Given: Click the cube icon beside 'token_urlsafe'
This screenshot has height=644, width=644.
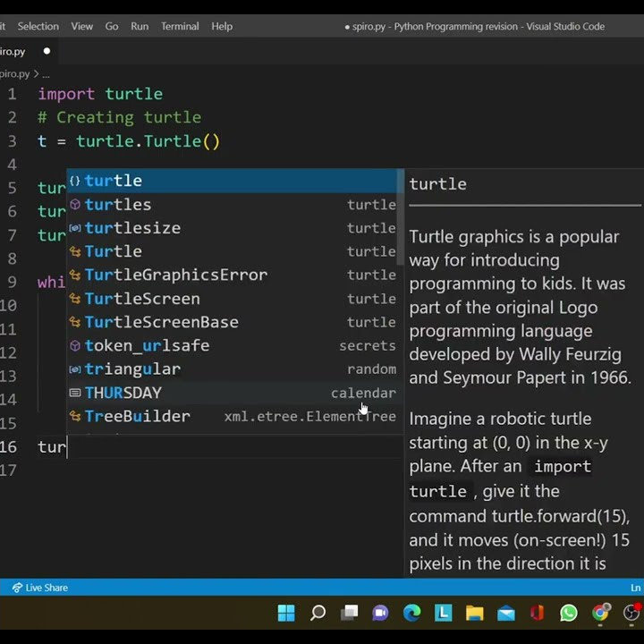Looking at the screenshot, I should [x=75, y=346].
